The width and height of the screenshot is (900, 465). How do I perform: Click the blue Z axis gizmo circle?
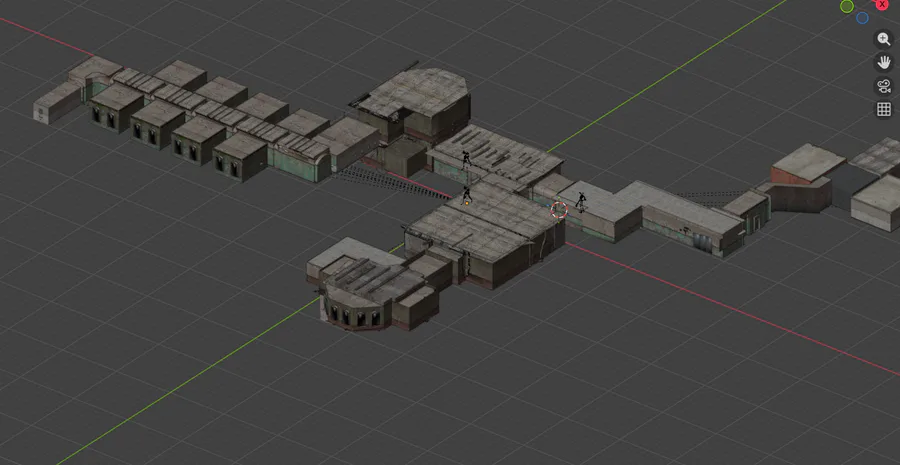coord(862,18)
